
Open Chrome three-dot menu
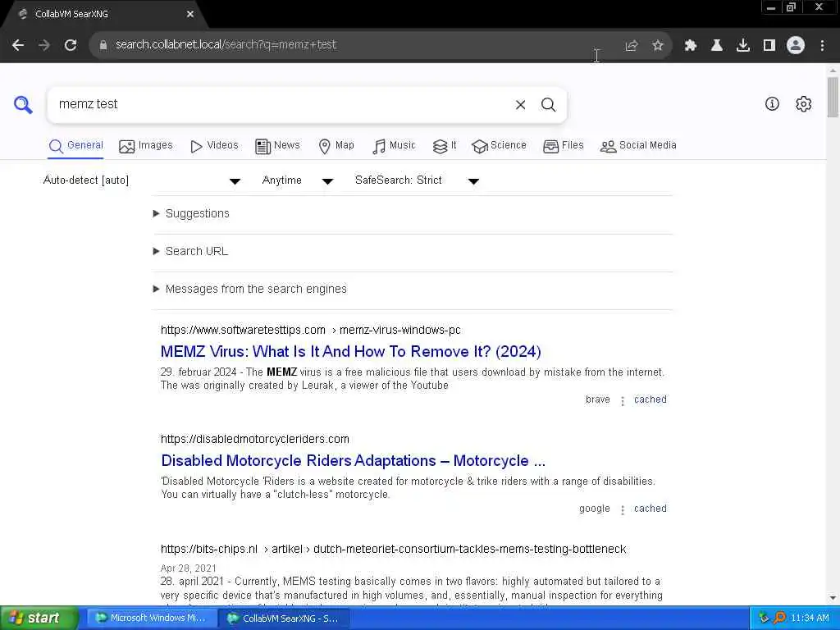(822, 46)
